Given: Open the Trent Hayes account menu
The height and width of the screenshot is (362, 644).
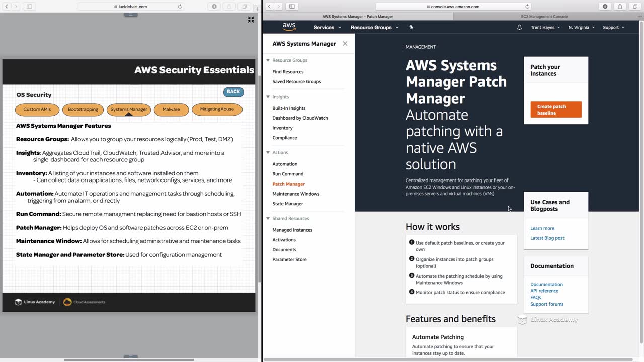Looking at the screenshot, I should 545,27.
